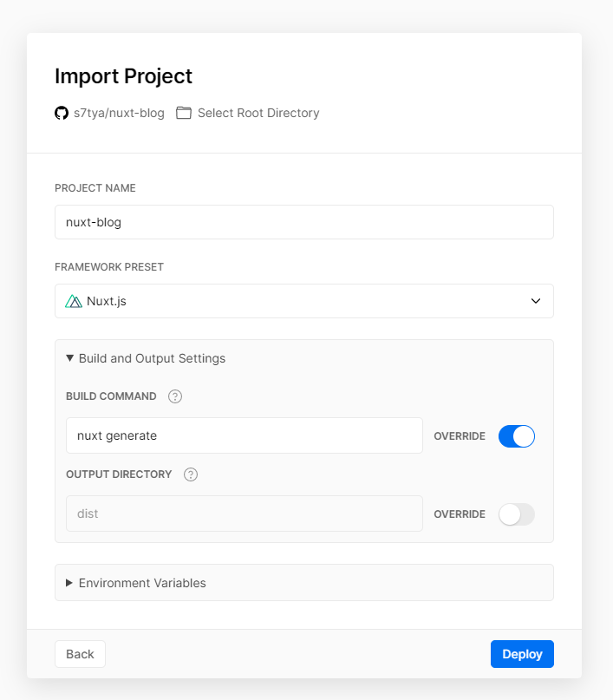Open the s7tya/nuxt-blog repository link
Screen dimensions: 613x700
119,113
